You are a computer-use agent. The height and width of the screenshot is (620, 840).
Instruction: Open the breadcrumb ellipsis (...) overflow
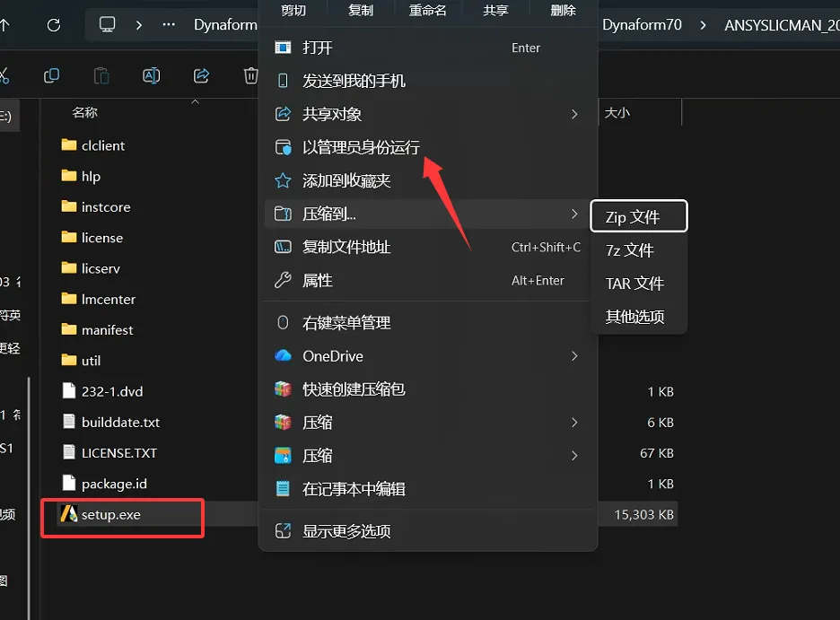(x=169, y=24)
